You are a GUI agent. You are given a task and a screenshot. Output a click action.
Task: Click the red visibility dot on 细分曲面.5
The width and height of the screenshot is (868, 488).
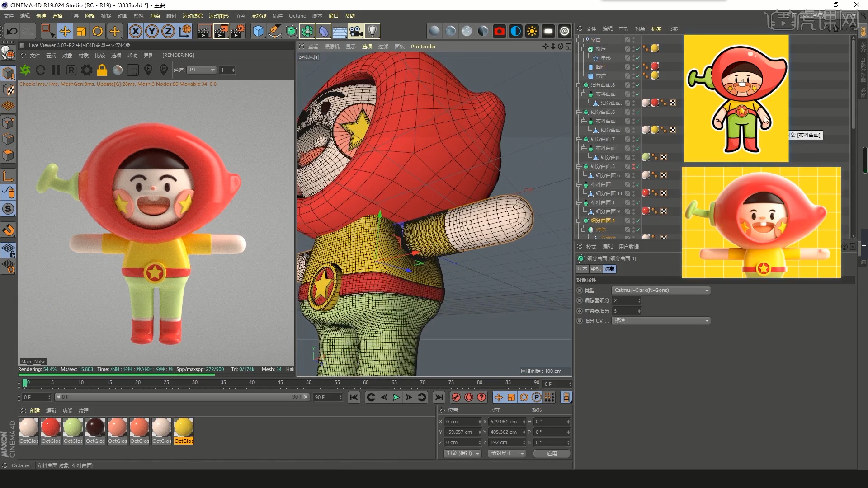tap(634, 164)
